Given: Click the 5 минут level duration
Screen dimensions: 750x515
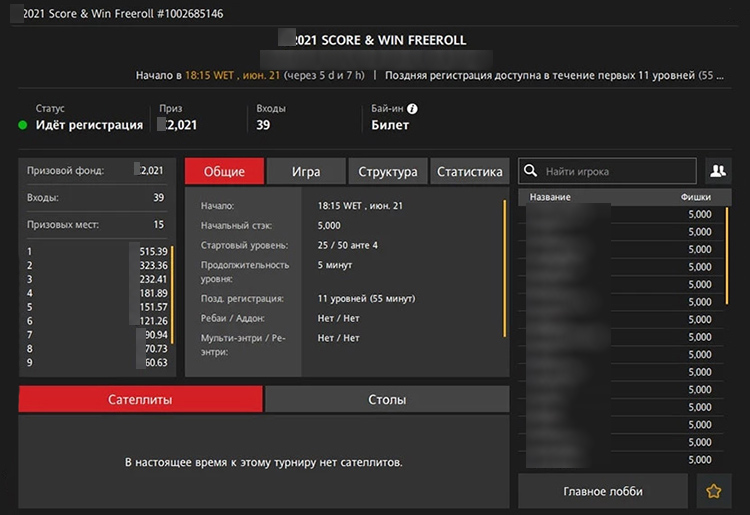Looking at the screenshot, I should (x=335, y=265).
